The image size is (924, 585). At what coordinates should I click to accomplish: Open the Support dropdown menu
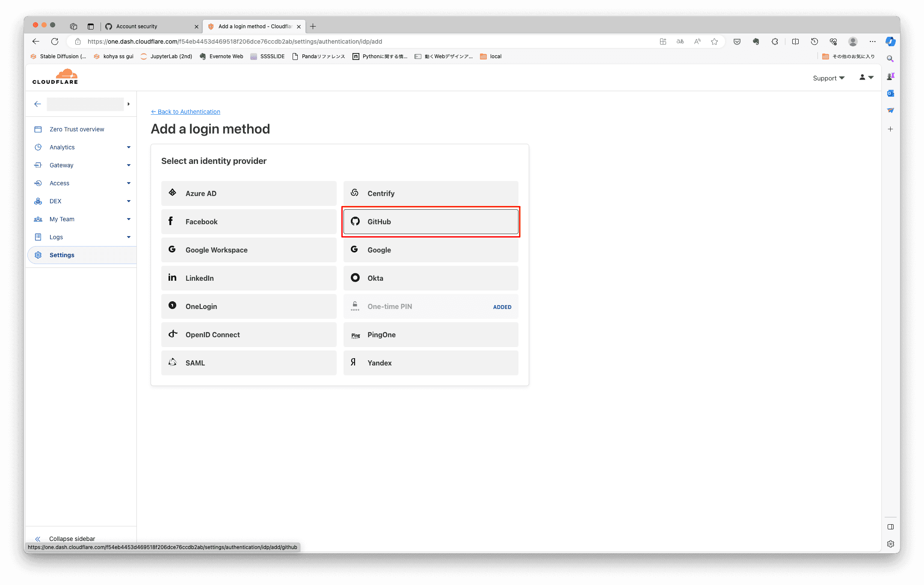[828, 78]
